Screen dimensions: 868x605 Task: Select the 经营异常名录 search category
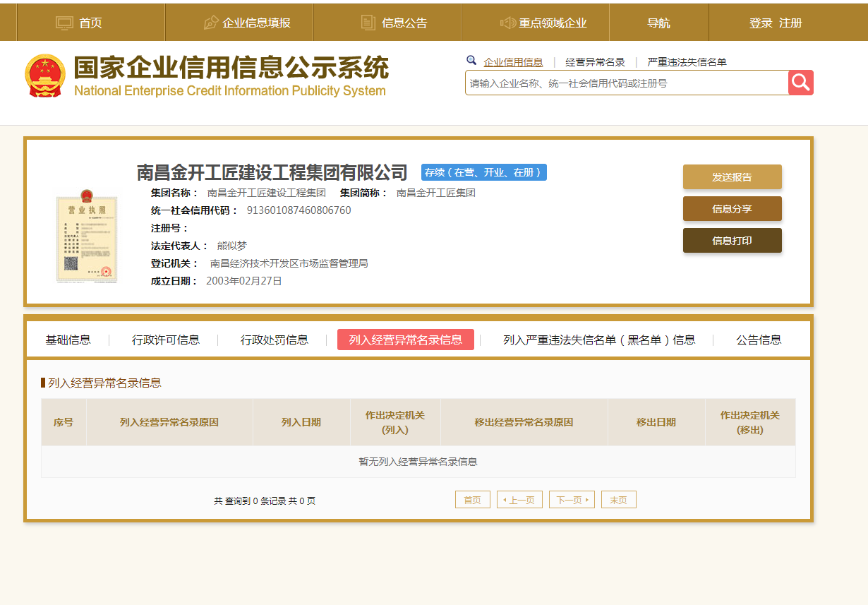[595, 62]
